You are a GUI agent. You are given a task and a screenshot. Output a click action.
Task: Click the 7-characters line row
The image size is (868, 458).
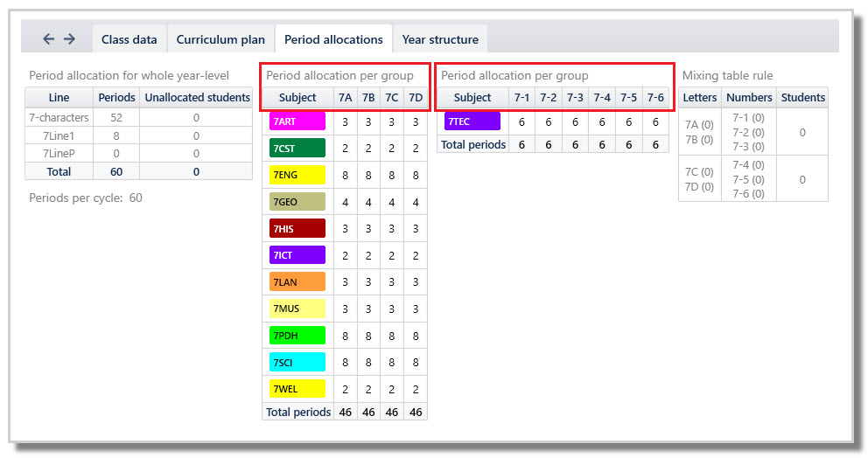click(x=138, y=117)
